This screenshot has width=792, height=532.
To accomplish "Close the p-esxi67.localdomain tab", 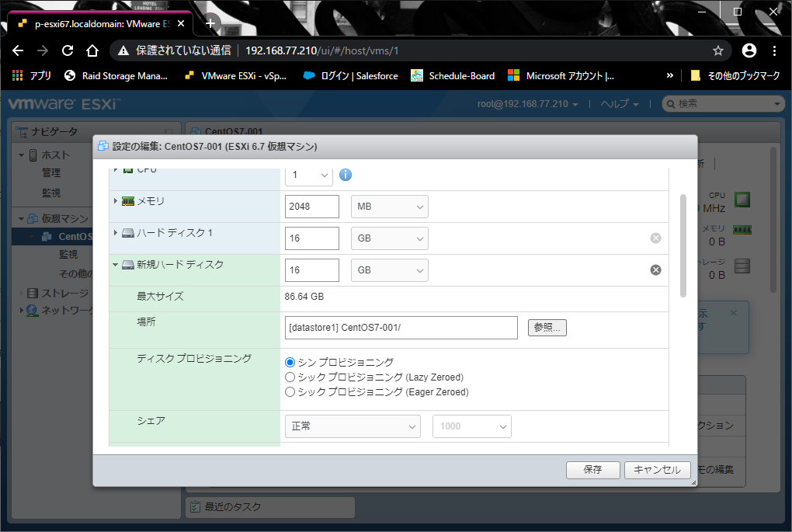I will click(181, 24).
